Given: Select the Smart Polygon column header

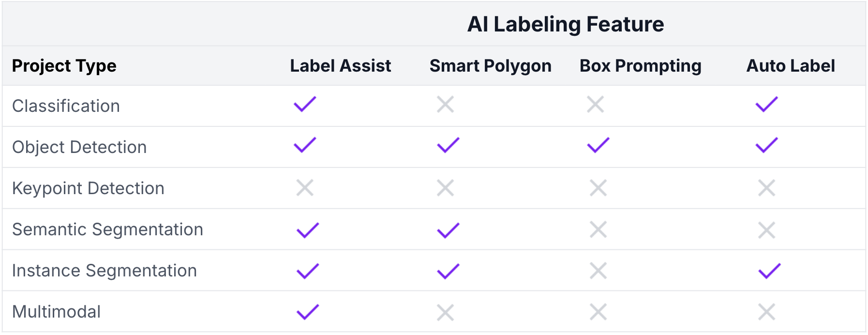Looking at the screenshot, I should point(490,66).
